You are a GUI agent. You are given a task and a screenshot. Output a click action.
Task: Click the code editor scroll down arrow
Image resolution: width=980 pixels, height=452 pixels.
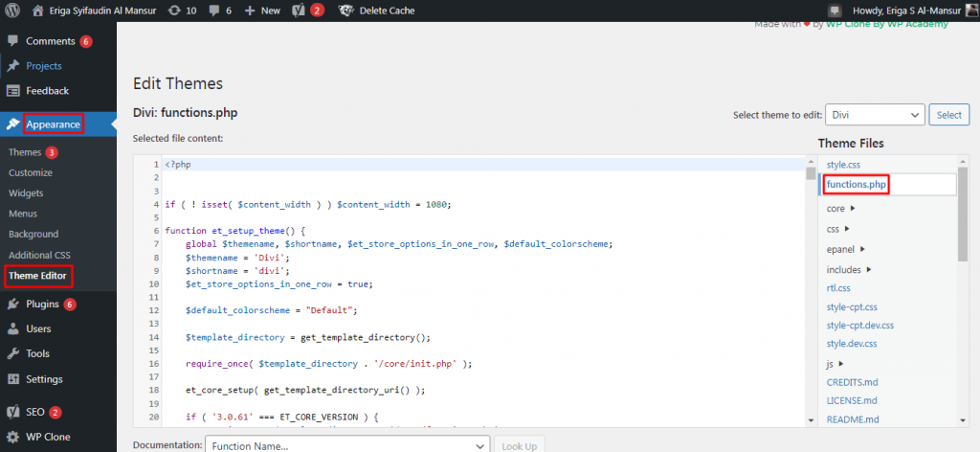(811, 420)
